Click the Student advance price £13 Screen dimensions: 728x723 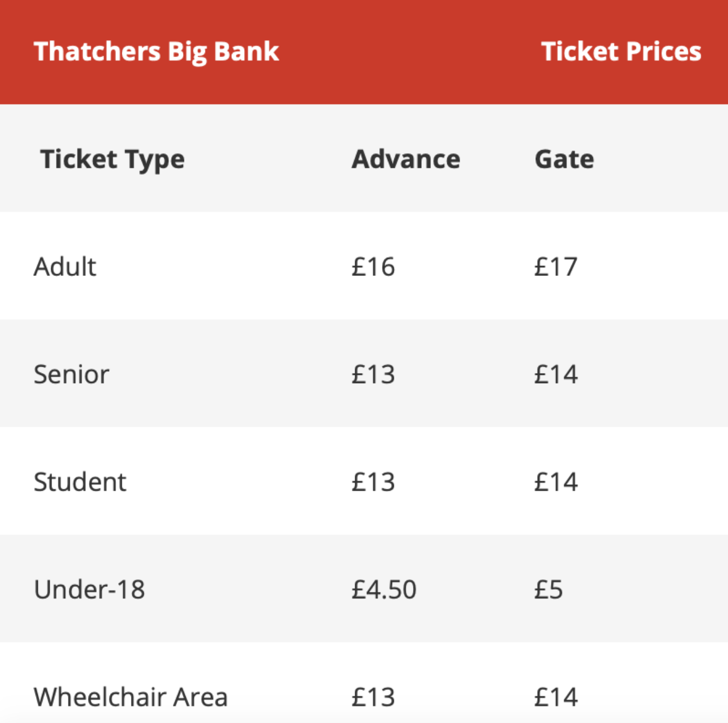[x=373, y=482]
